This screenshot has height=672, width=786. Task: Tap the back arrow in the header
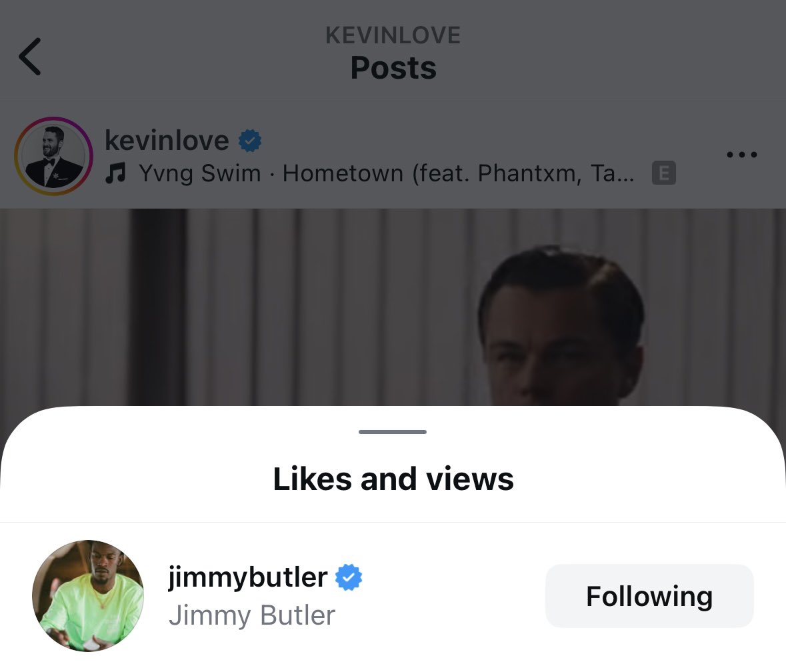(x=30, y=57)
